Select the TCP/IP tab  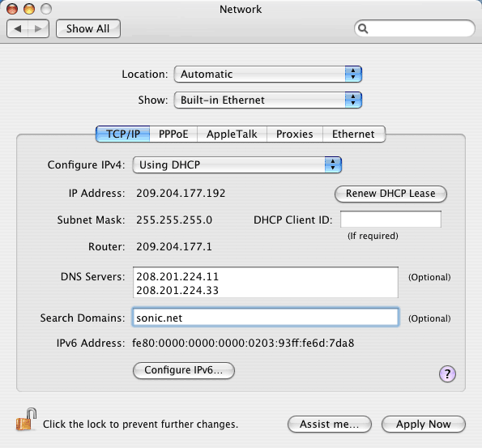(x=123, y=134)
